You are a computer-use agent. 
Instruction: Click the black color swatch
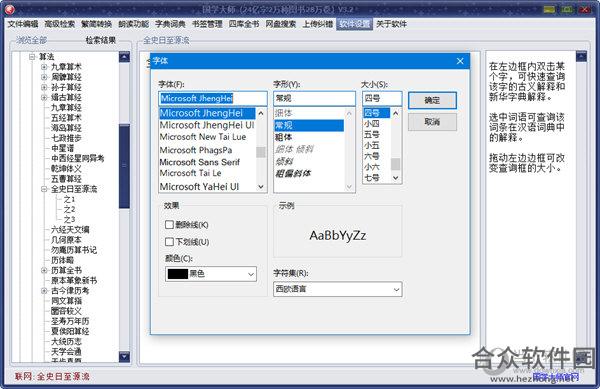[178, 274]
